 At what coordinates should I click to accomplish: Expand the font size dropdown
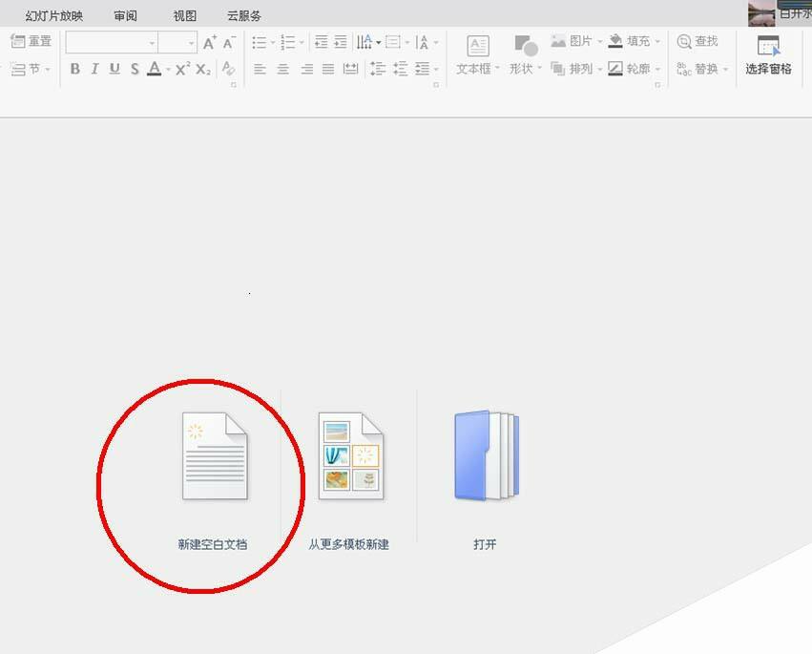pos(191,43)
